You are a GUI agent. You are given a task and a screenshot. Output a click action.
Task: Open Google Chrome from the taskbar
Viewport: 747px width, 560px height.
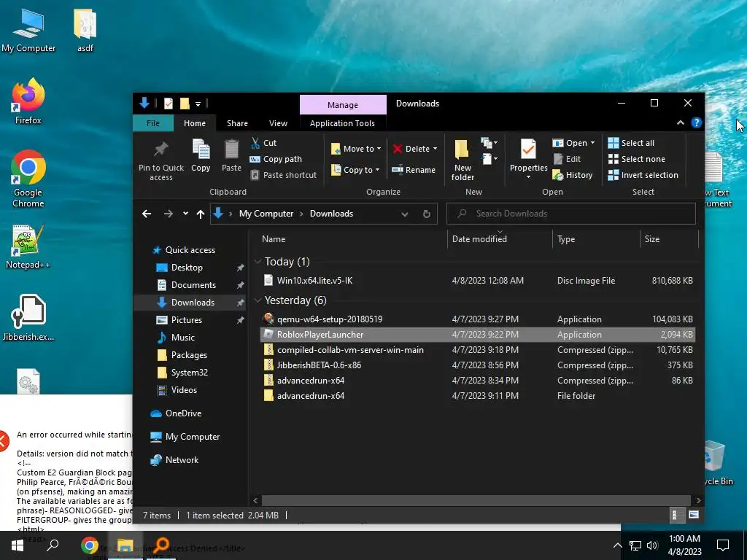click(x=90, y=545)
